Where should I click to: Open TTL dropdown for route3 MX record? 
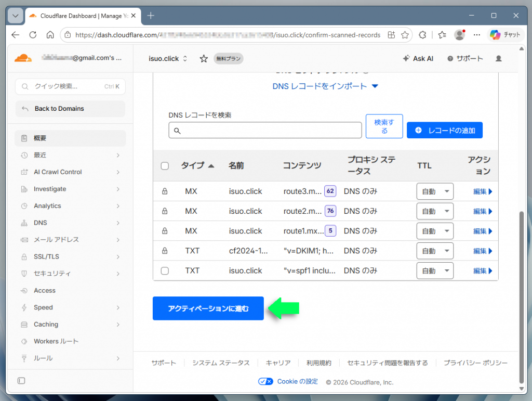coord(435,191)
